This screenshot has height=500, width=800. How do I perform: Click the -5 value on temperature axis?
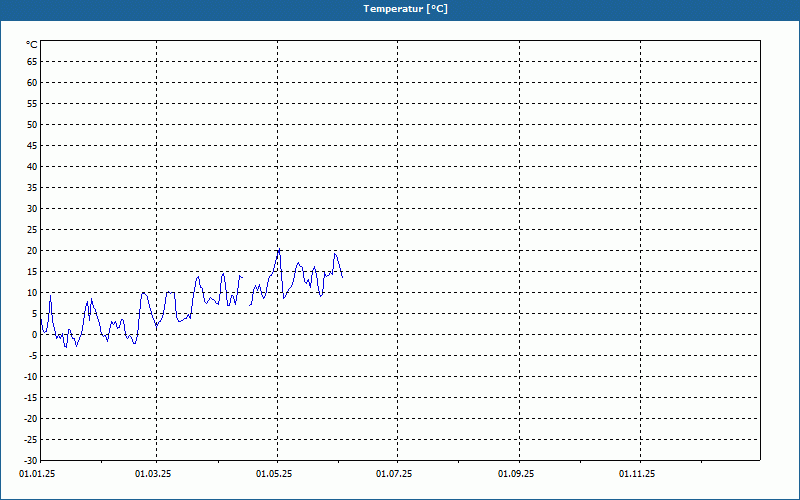pos(33,356)
